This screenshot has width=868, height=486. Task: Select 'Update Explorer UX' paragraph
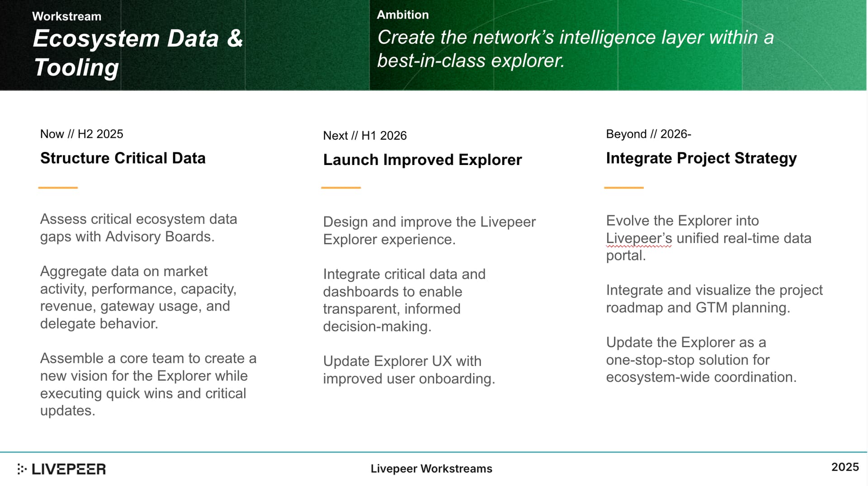[x=409, y=370]
